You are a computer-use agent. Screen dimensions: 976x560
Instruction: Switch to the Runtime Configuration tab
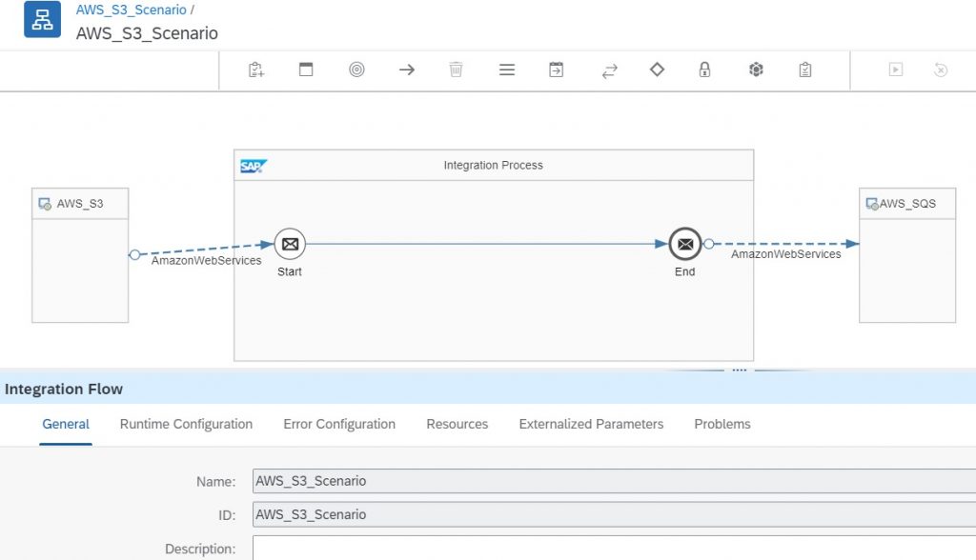point(186,424)
